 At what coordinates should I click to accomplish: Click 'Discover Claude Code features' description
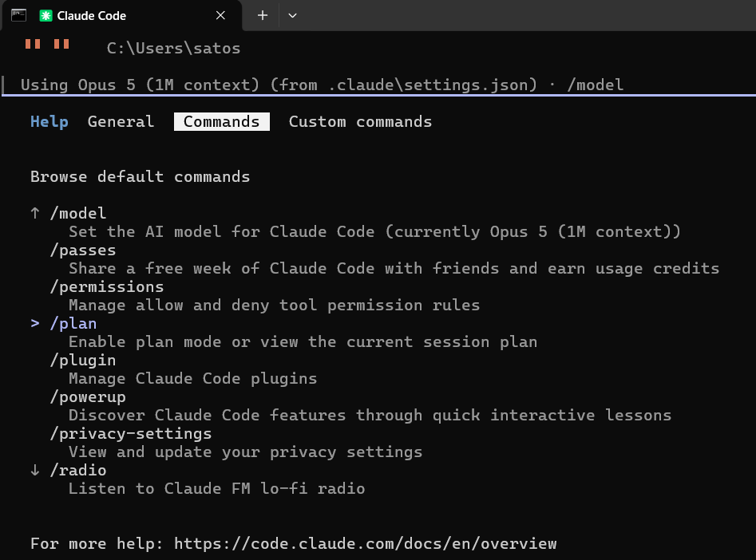(x=370, y=415)
